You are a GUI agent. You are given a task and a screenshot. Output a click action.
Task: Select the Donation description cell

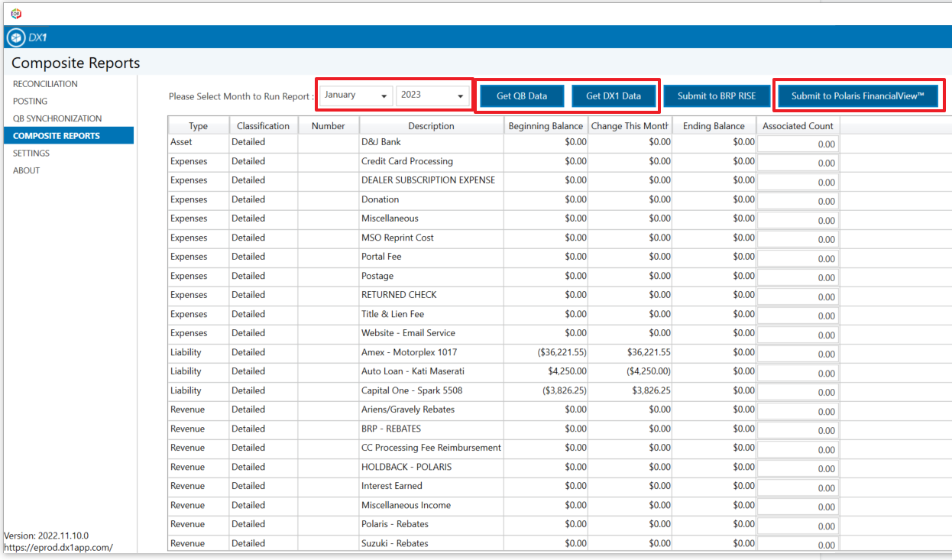click(x=432, y=199)
